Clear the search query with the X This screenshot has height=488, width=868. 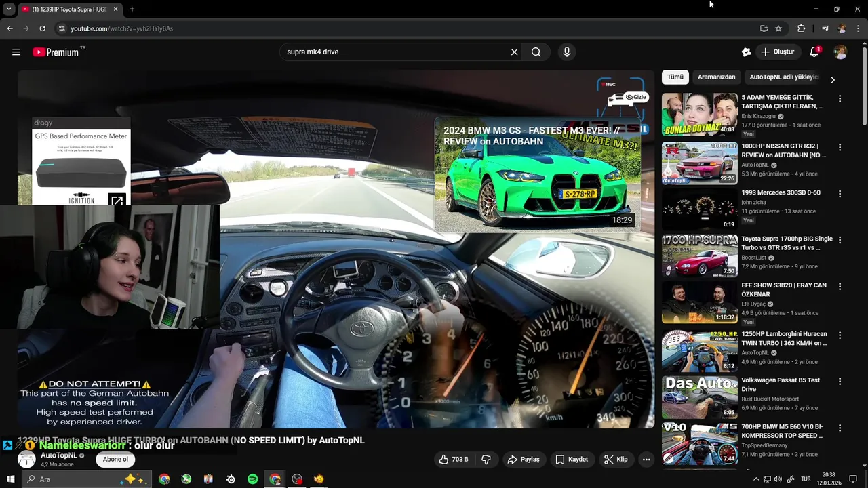514,52
